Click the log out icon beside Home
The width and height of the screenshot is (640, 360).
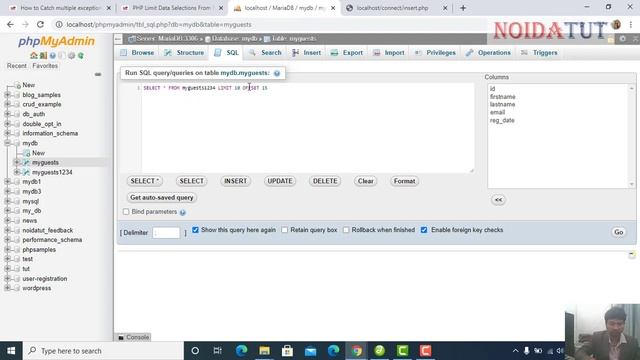click(43, 55)
